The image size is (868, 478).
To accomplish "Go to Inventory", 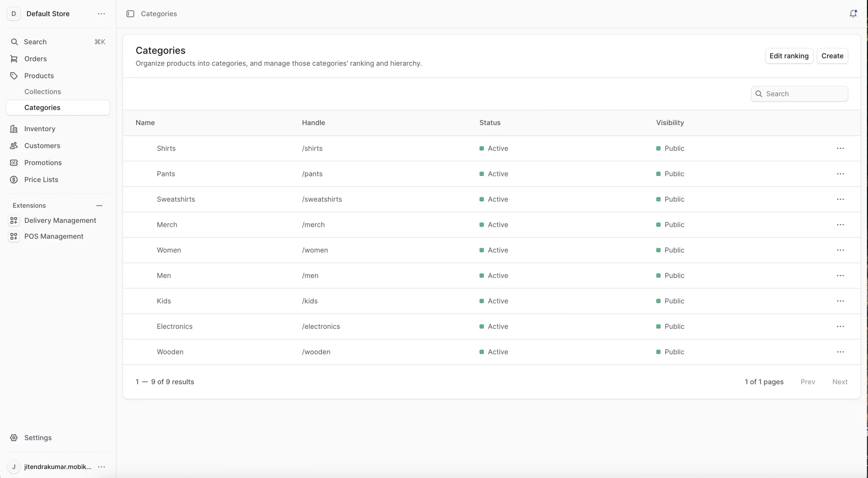I will click(x=58, y=129).
